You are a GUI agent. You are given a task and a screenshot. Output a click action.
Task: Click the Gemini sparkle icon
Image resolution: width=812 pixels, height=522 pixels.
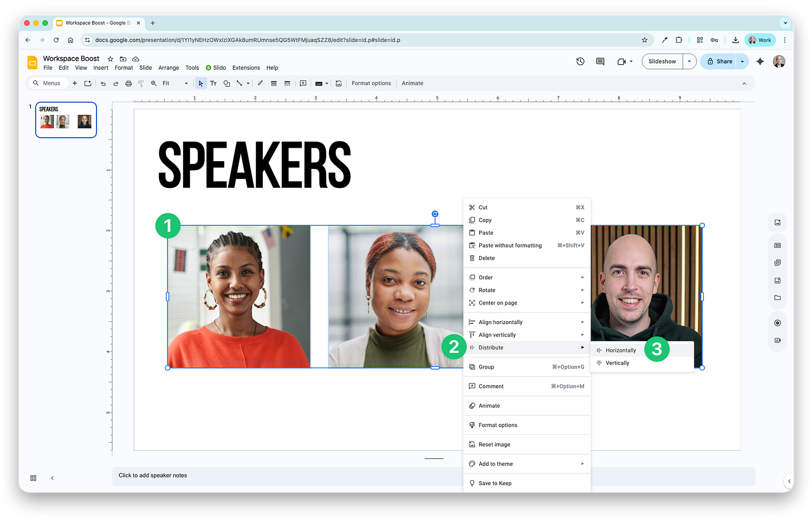(x=760, y=61)
